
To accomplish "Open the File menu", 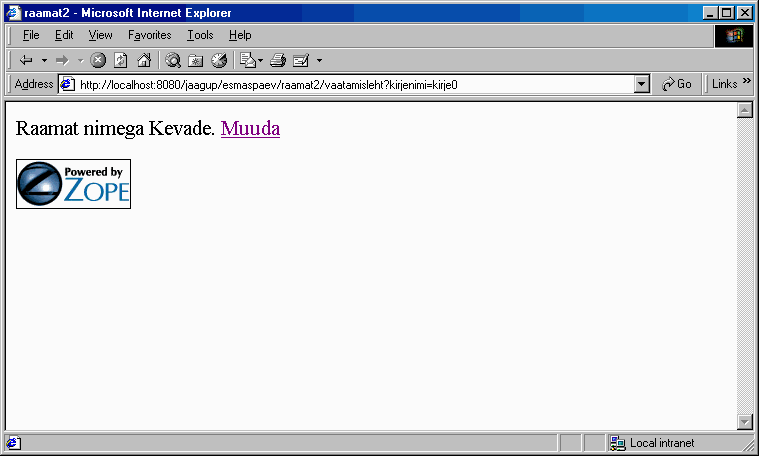I will [31, 35].
